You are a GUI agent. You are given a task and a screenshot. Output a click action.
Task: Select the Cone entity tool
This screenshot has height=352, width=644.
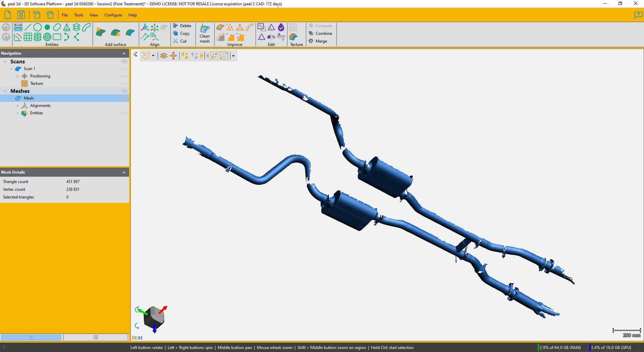[67, 27]
